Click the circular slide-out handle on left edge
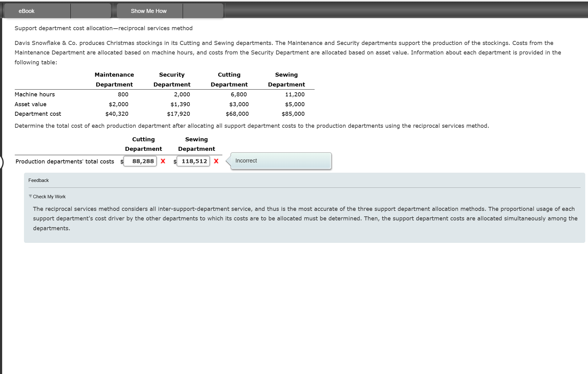 2,163
